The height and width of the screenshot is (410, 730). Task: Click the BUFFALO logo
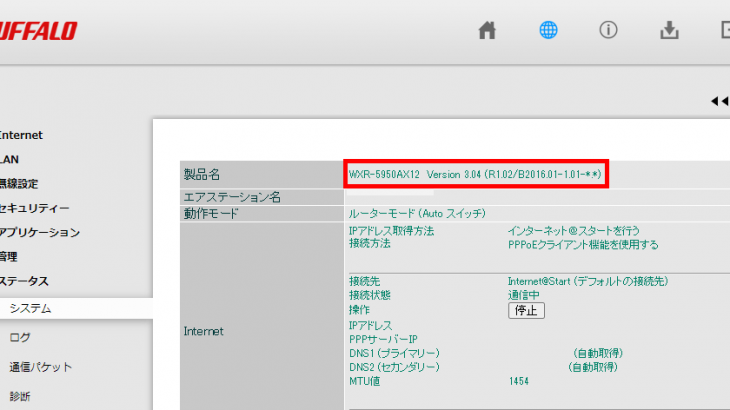coord(38,31)
